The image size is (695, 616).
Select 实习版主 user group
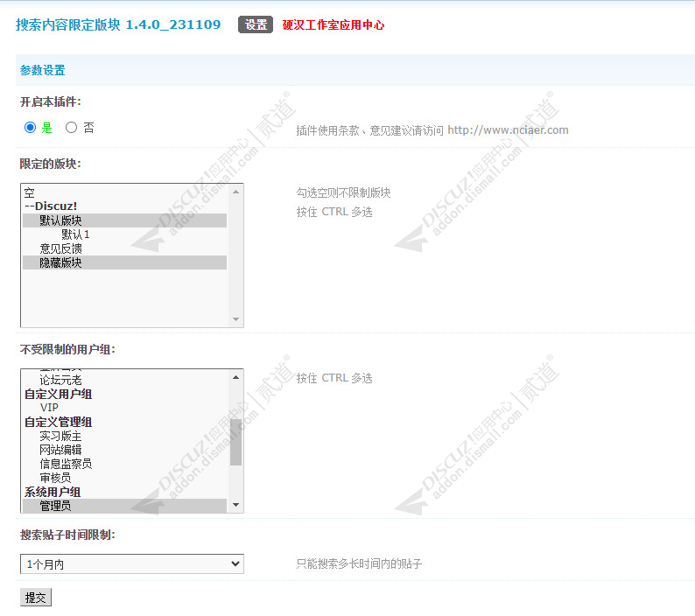pos(124,436)
